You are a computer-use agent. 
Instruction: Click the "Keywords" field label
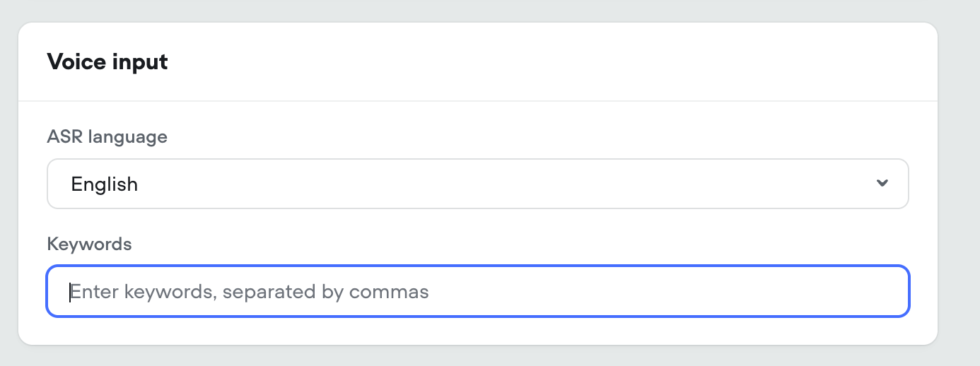point(89,244)
